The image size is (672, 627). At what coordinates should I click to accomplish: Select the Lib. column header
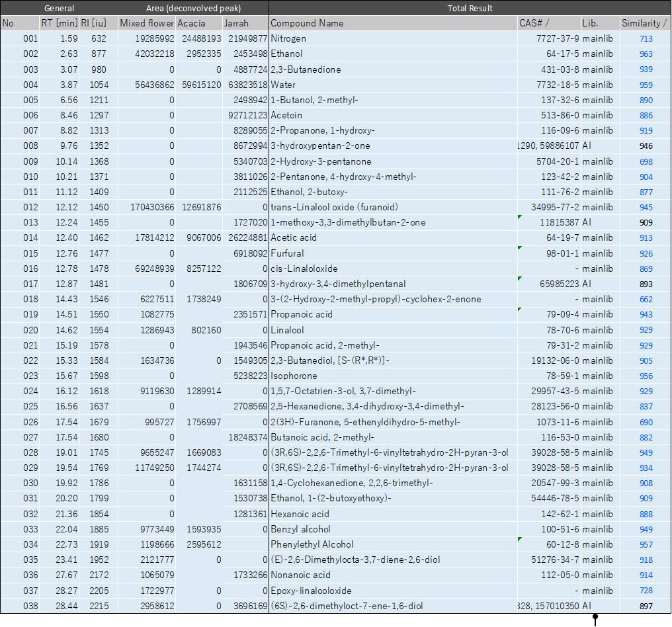(x=591, y=23)
